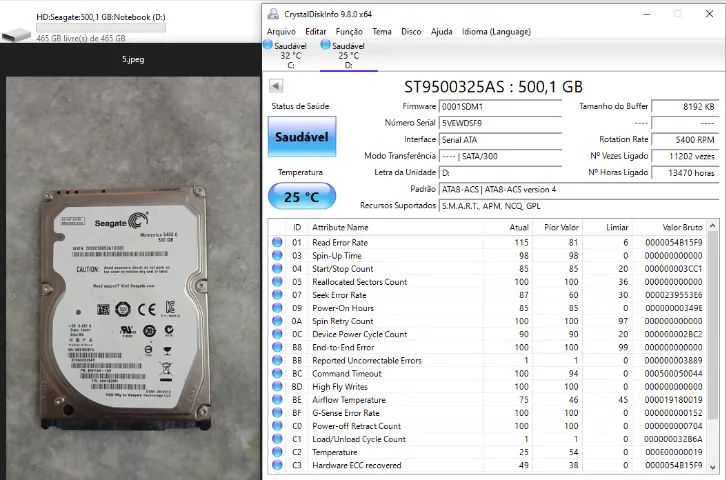Click status icon for High Fly Writes
726x480 pixels.
[277, 386]
